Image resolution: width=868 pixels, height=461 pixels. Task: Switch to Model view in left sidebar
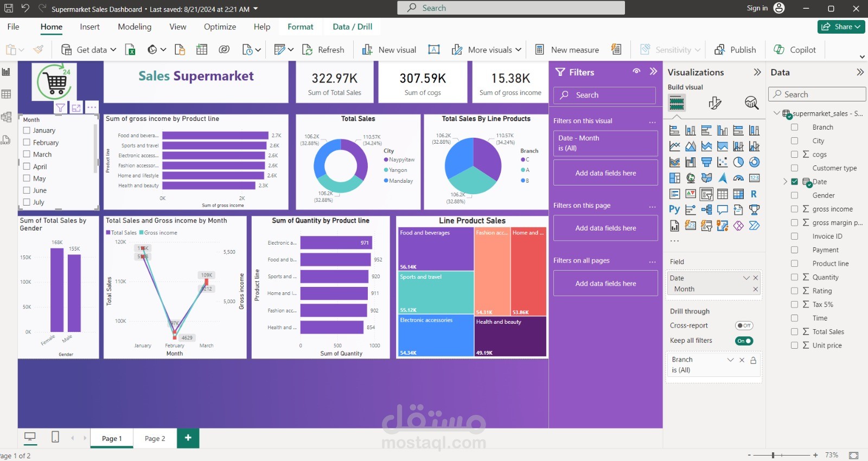[x=7, y=117]
